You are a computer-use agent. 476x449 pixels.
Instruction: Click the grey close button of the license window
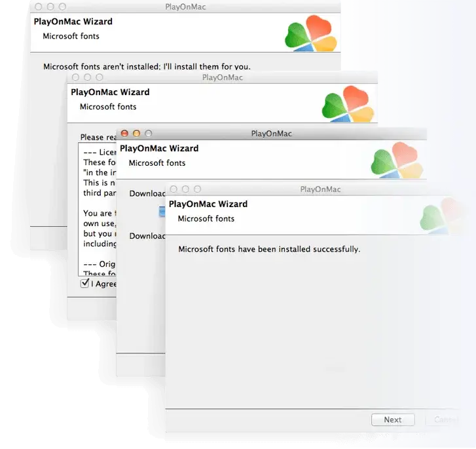76,77
